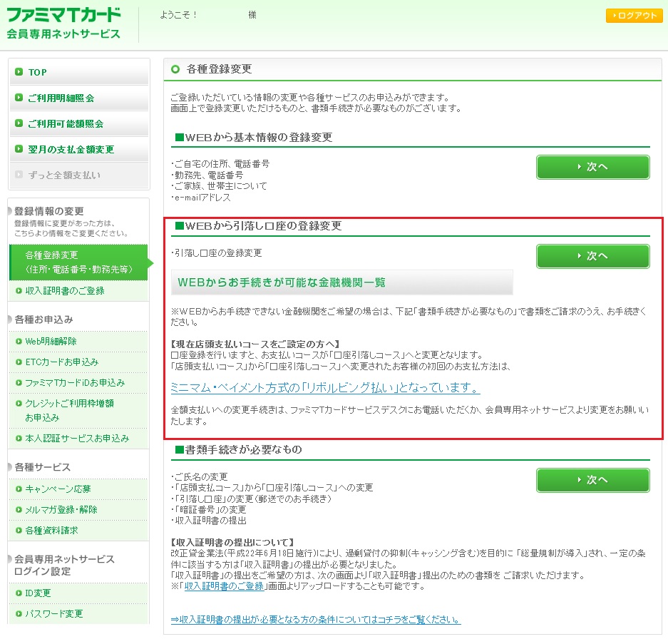
Task: Click 次へ for WEB基本情報の登録変更
Action: point(592,167)
